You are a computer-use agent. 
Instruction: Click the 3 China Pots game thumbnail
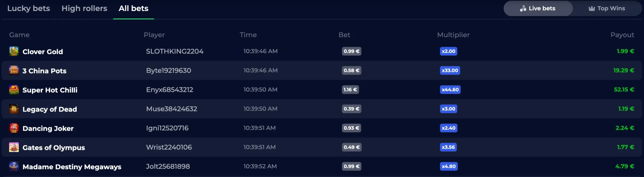[x=14, y=71]
